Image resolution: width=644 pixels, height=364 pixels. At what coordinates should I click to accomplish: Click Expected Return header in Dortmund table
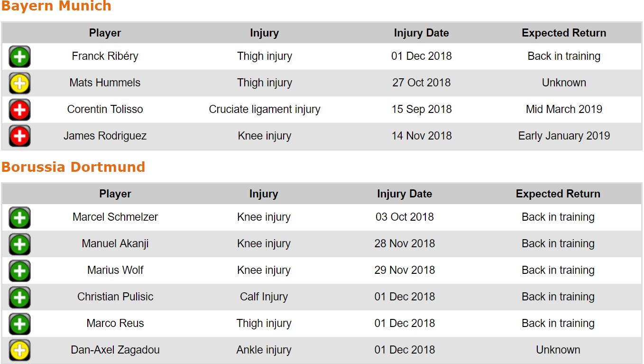(558, 194)
